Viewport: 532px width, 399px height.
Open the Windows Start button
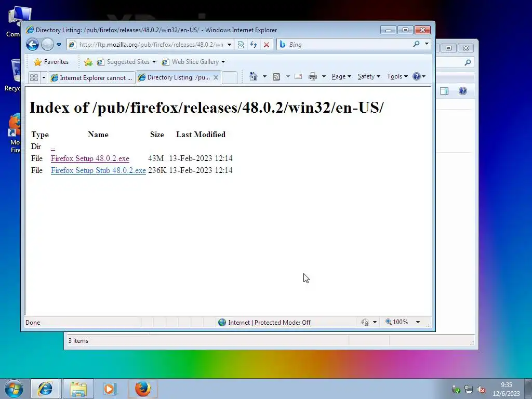[14, 389]
